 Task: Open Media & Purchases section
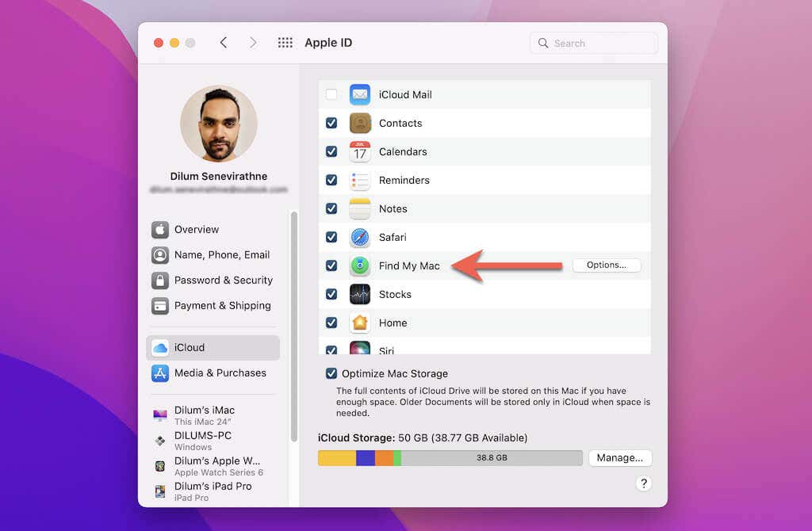coord(213,372)
